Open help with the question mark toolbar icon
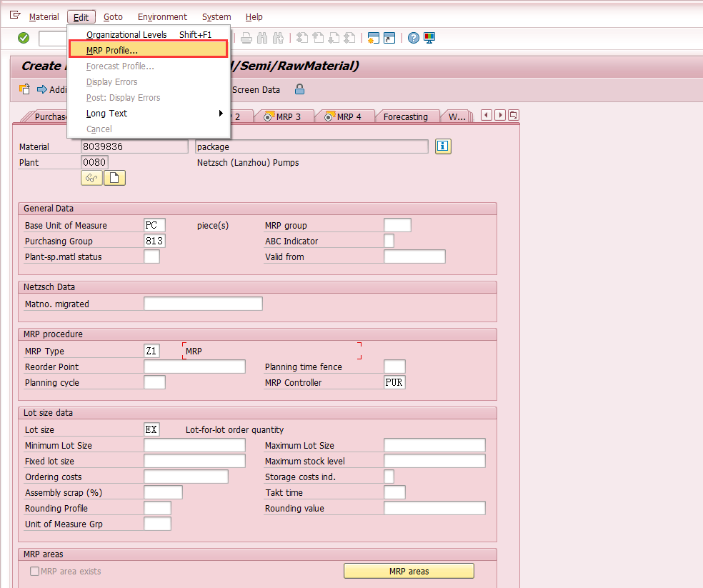 coord(414,39)
